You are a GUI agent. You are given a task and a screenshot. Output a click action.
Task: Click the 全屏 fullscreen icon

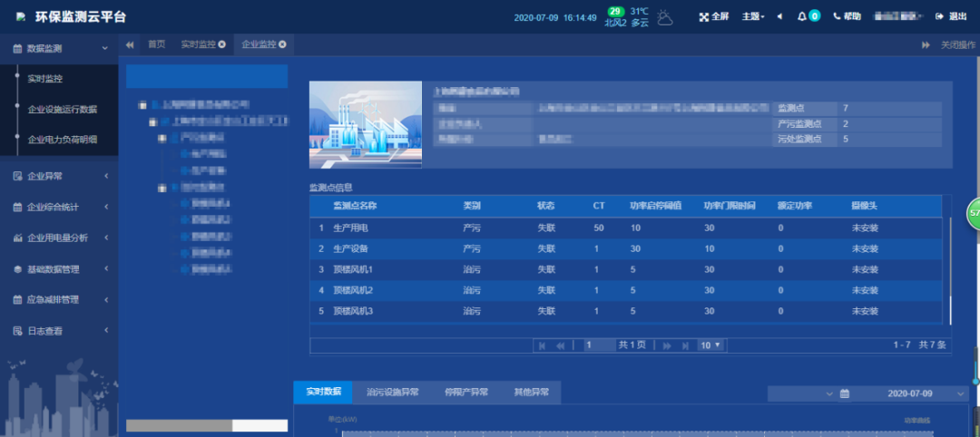coord(704,16)
